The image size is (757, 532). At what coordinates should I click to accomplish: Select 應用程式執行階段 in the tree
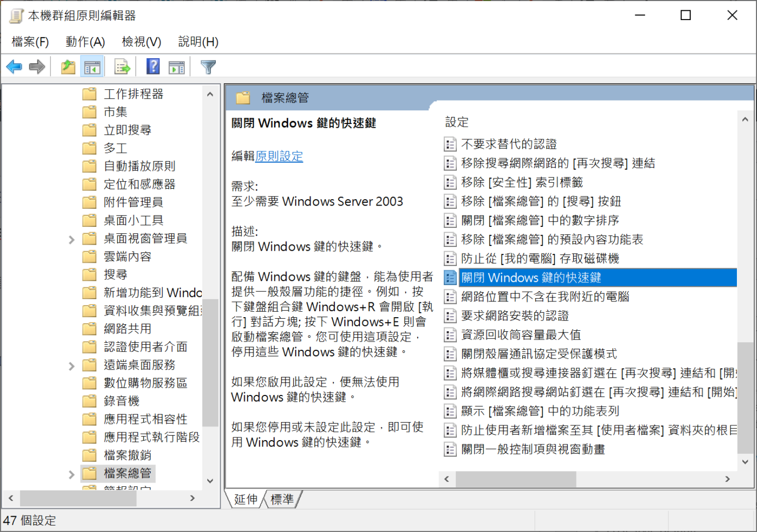click(x=152, y=437)
